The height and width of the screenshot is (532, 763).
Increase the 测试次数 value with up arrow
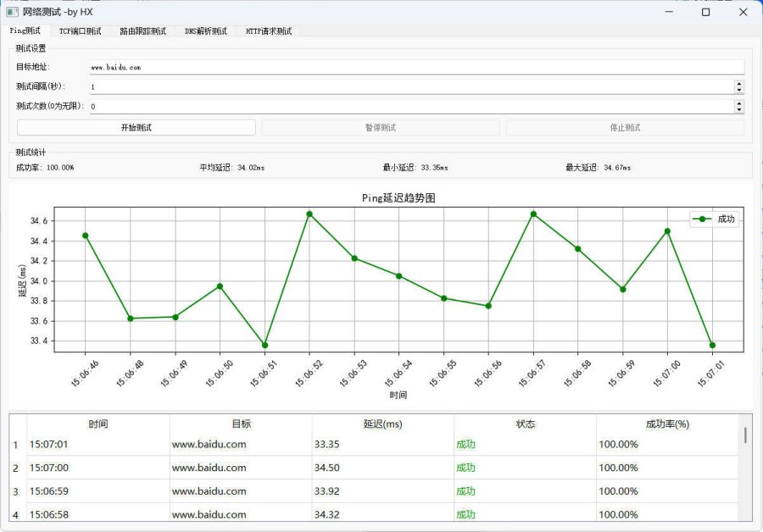[738, 103]
